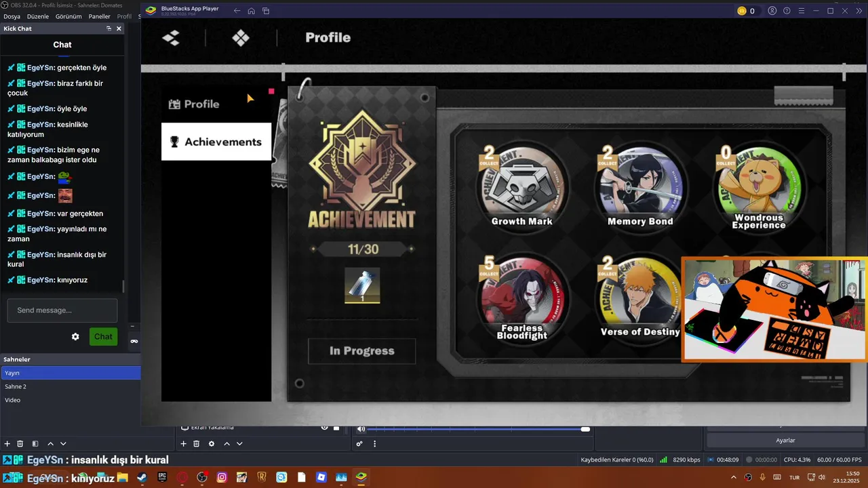Screen dimensions: 868x488
Task: Click the game back logo icon
Action: pos(171,38)
